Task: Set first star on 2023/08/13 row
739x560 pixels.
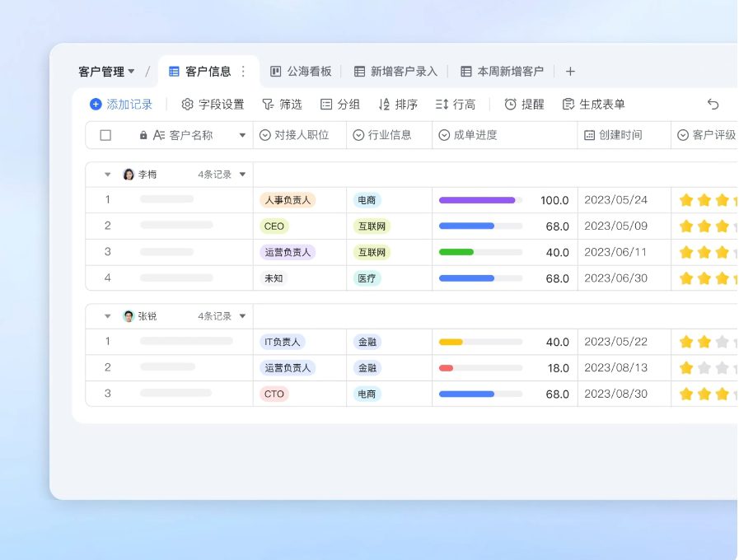Action: coord(686,368)
